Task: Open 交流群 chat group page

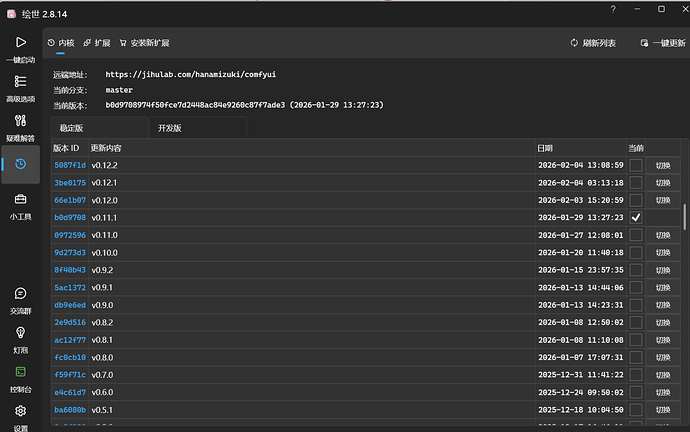Action: (x=20, y=301)
